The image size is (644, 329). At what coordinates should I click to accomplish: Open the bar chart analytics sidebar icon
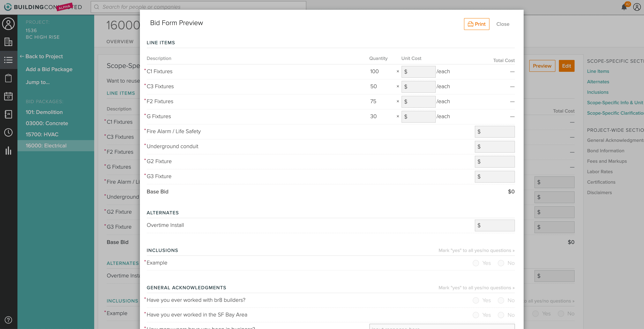point(8,151)
